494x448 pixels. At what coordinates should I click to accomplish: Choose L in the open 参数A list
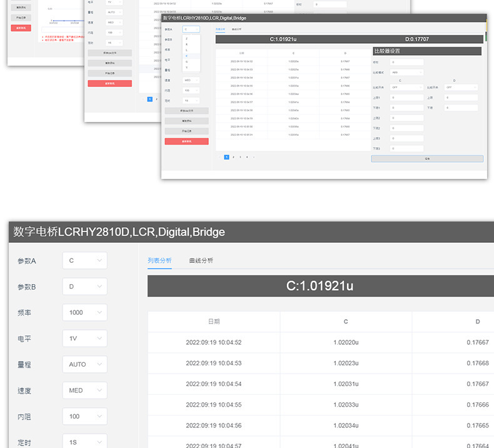tap(191, 50)
